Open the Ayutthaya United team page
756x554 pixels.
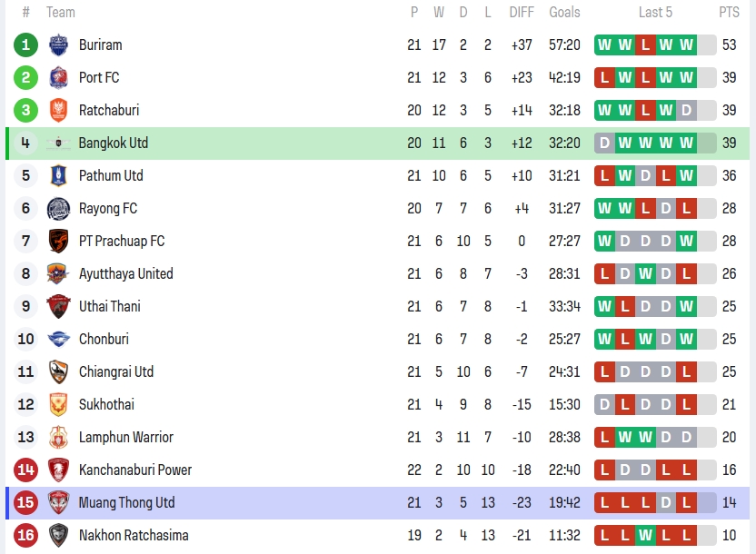(x=125, y=273)
